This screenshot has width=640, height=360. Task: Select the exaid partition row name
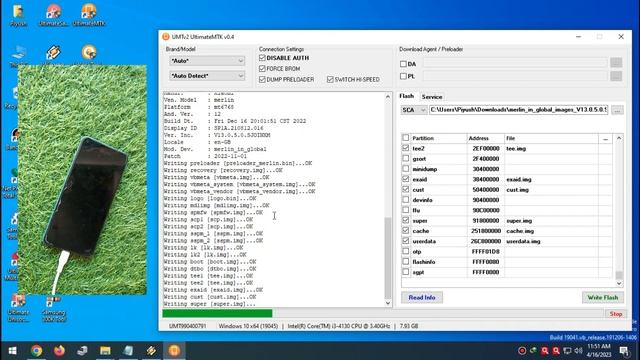click(420, 180)
